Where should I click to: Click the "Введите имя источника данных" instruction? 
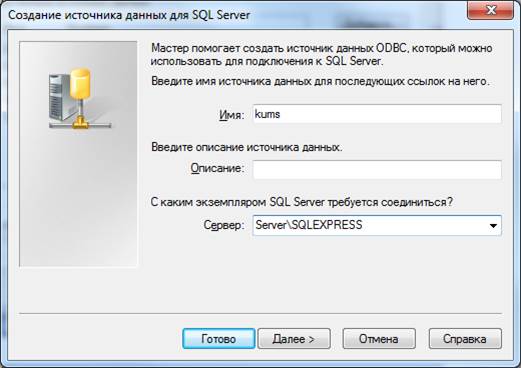coord(320,81)
